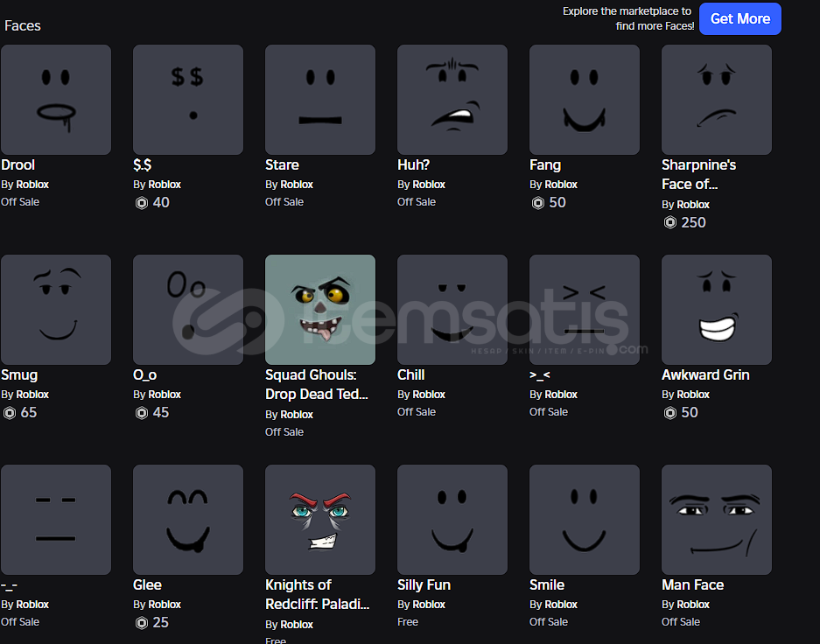Select the Glee face thumbnail

188,520
